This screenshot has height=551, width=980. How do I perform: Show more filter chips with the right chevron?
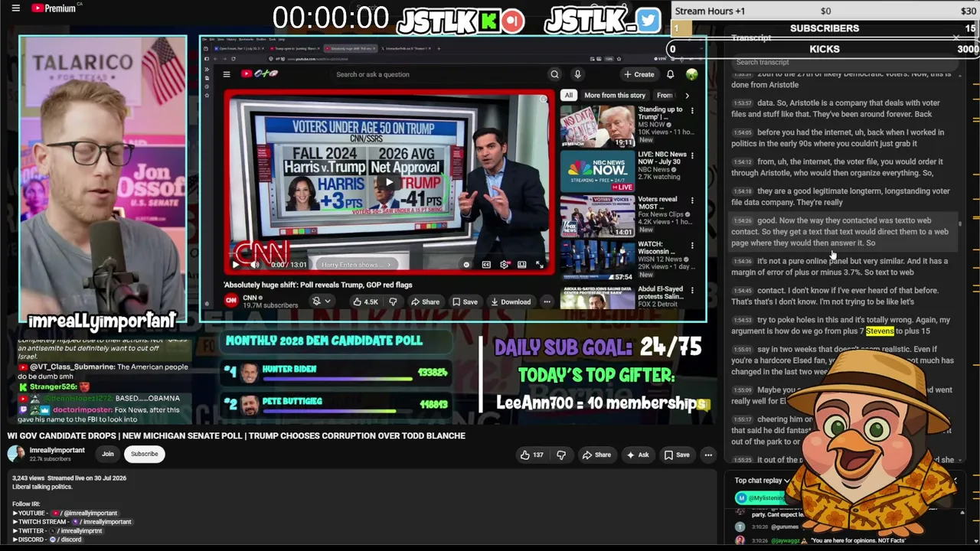point(687,95)
